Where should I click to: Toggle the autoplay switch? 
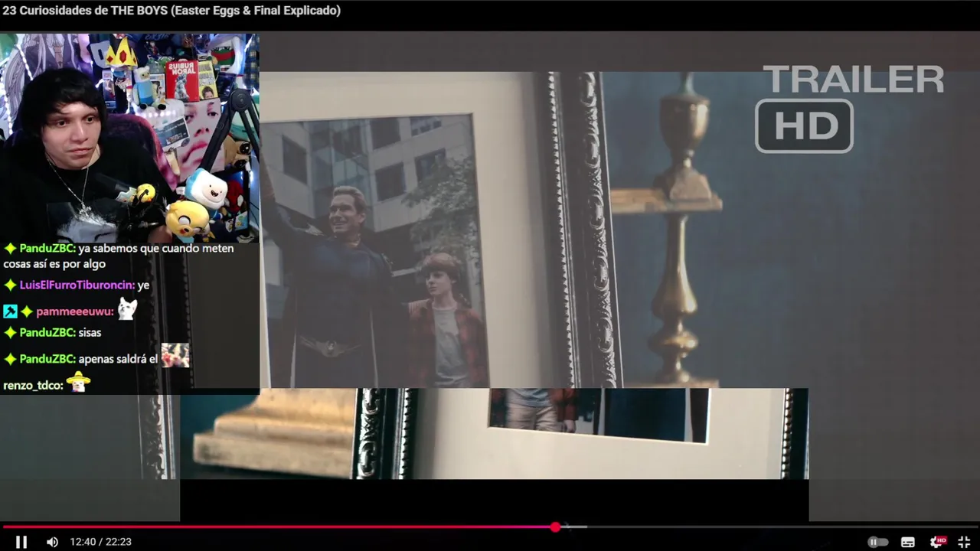click(x=877, y=542)
